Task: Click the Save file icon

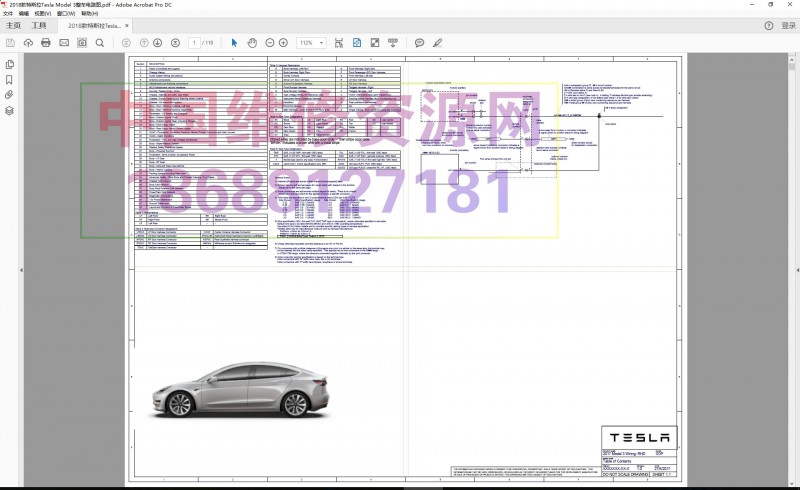Action: tap(10, 43)
